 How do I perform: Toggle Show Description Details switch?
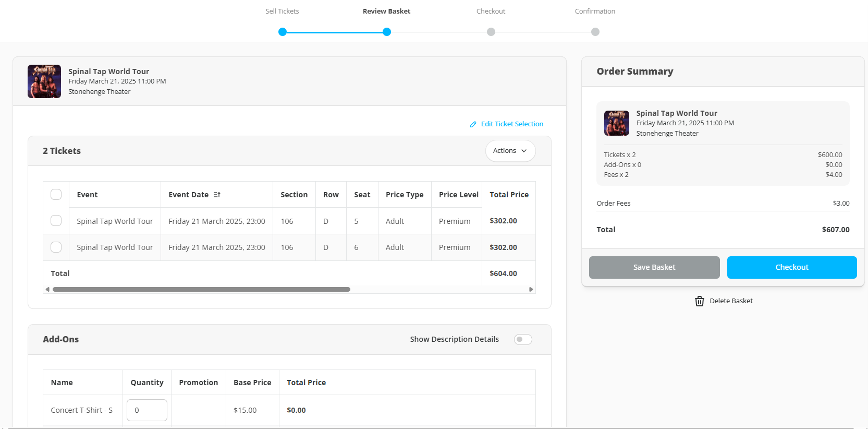click(523, 340)
